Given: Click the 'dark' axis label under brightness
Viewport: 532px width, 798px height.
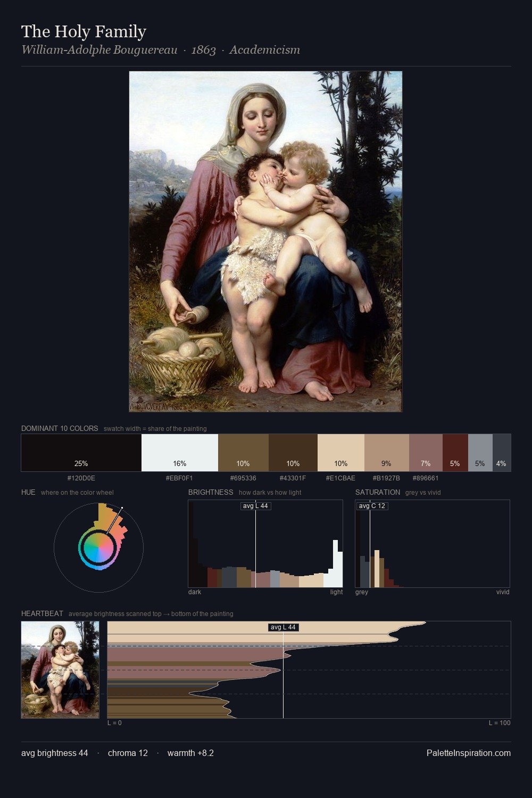Looking at the screenshot, I should pos(195,592).
